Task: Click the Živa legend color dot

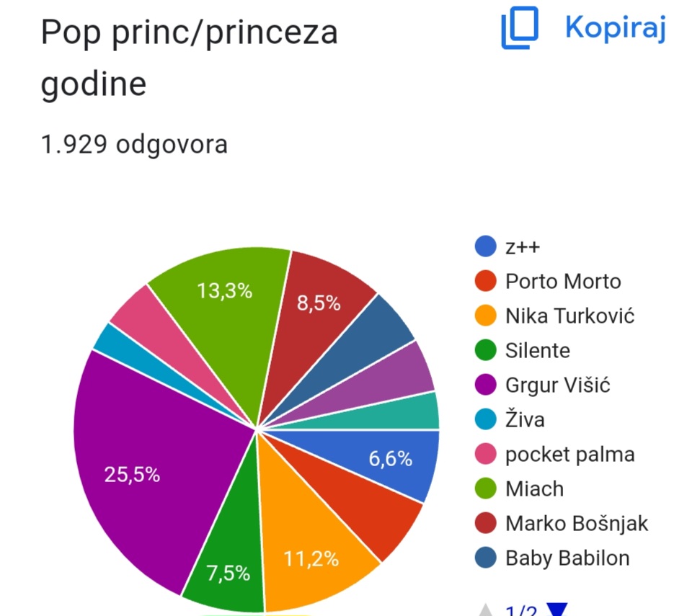Action: [486, 419]
